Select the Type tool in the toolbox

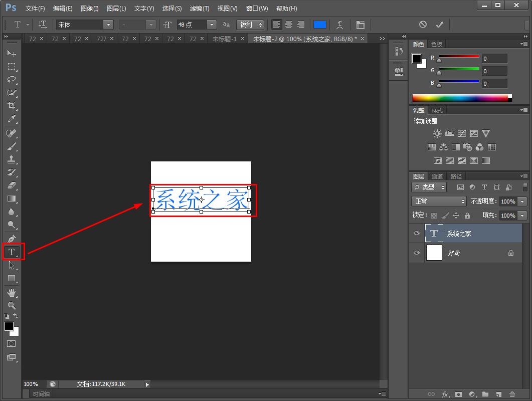[x=12, y=252]
